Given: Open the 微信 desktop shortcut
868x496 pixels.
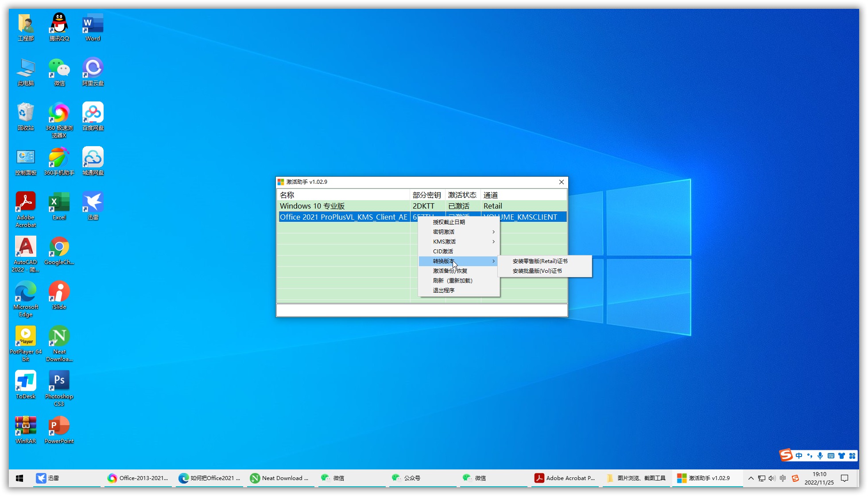Looking at the screenshot, I should 59,72.
